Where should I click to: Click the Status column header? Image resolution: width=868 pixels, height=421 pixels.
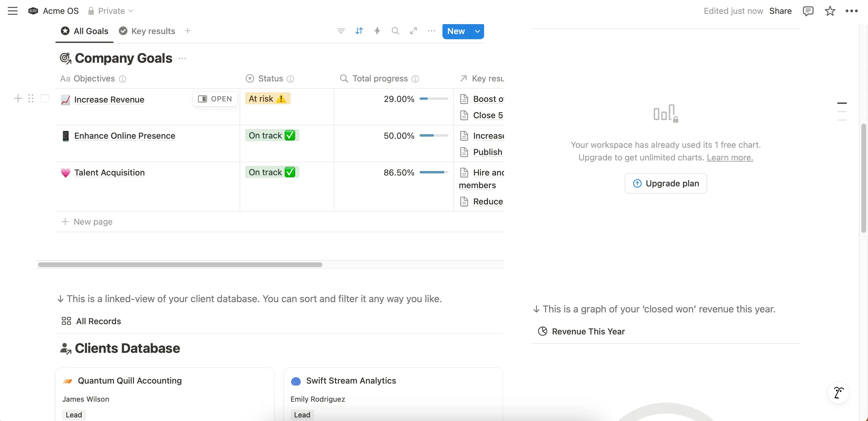coord(287,79)
